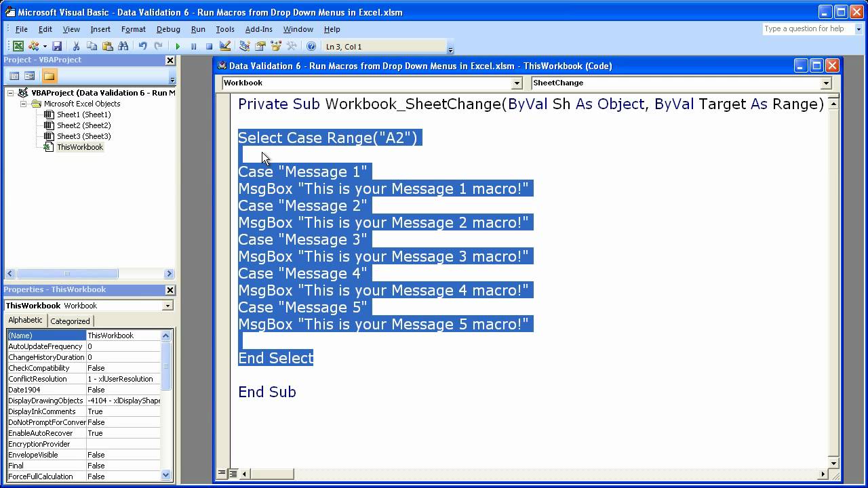This screenshot has width=868, height=488.
Task: Click the code window horizontal scrollbar thumb
Action: point(271,474)
